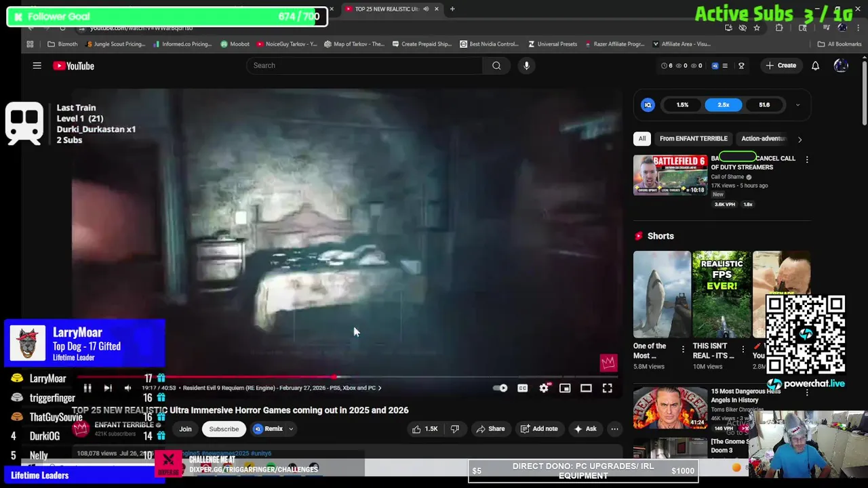Open the Bizmoth bookmark folder
The width and height of the screenshot is (868, 488).
[62, 44]
